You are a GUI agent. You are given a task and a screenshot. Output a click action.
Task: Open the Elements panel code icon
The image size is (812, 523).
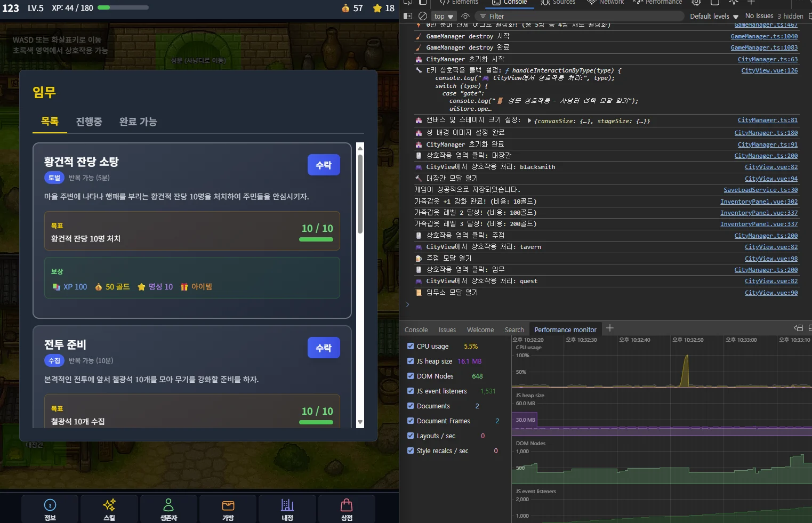pos(444,2)
